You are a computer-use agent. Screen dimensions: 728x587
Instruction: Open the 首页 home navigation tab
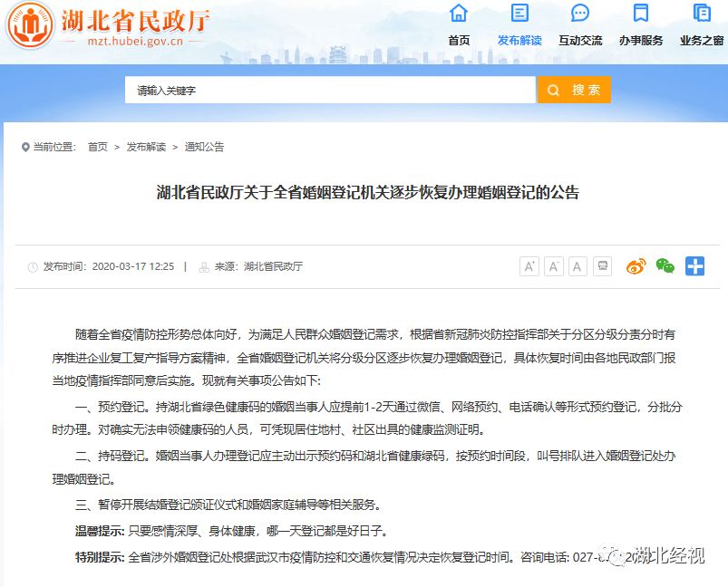pyautogui.click(x=459, y=25)
